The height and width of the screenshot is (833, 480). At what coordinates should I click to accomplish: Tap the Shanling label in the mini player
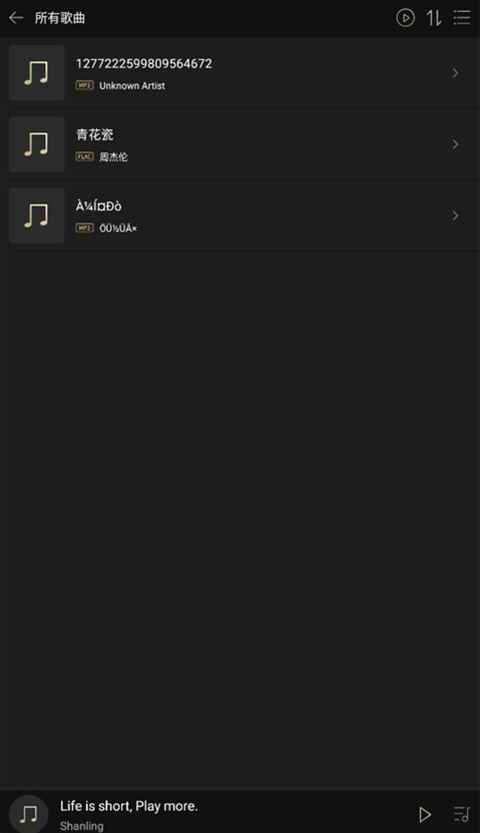(x=82, y=826)
